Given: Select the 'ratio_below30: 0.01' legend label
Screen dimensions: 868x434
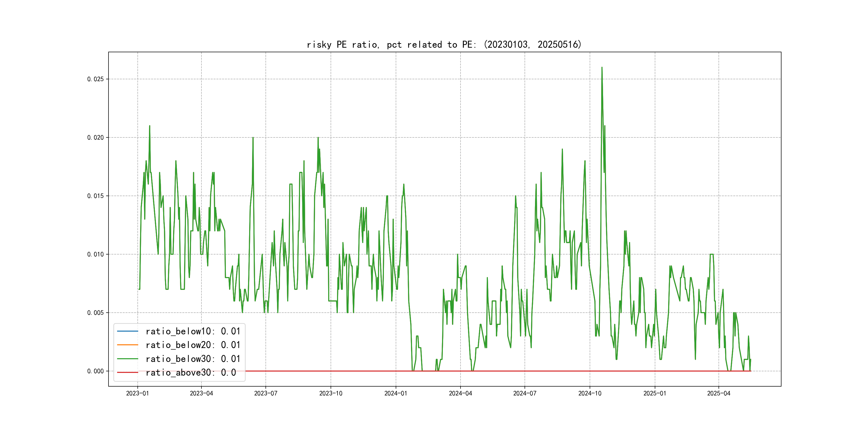Looking at the screenshot, I should pyautogui.click(x=193, y=358).
